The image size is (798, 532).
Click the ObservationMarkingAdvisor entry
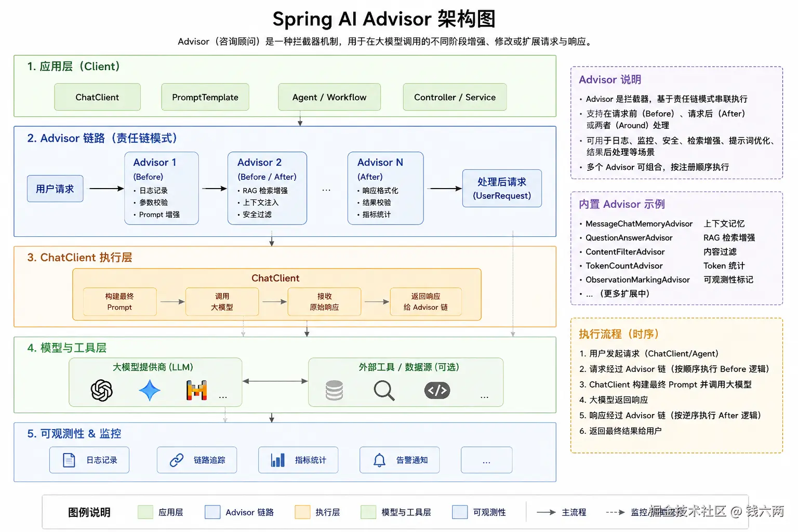tap(637, 280)
